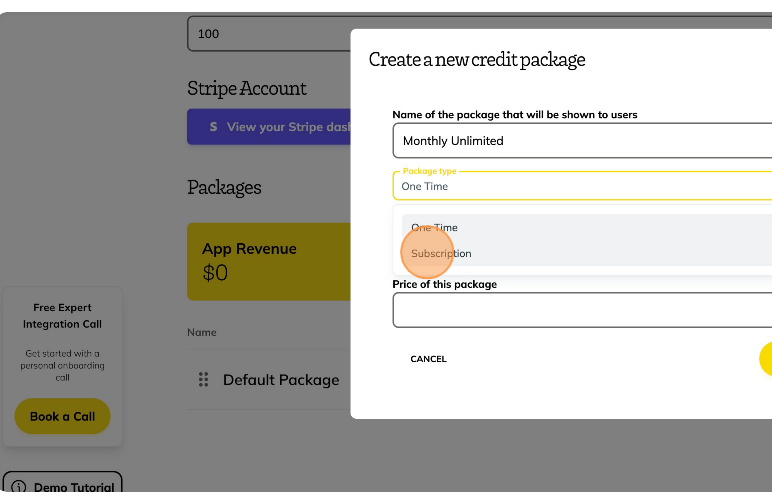The image size is (772, 503).
Task: Click the Stripe S logo icon
Action: [213, 127]
